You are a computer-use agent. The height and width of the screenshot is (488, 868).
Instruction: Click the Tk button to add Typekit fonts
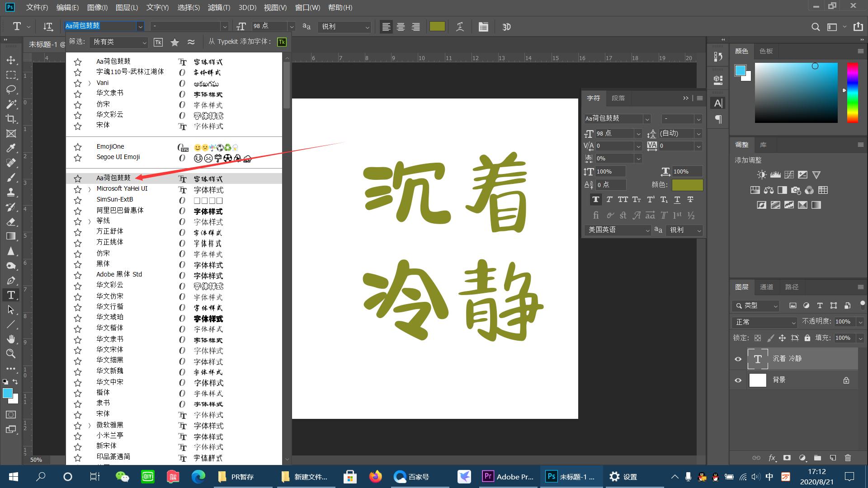[282, 42]
